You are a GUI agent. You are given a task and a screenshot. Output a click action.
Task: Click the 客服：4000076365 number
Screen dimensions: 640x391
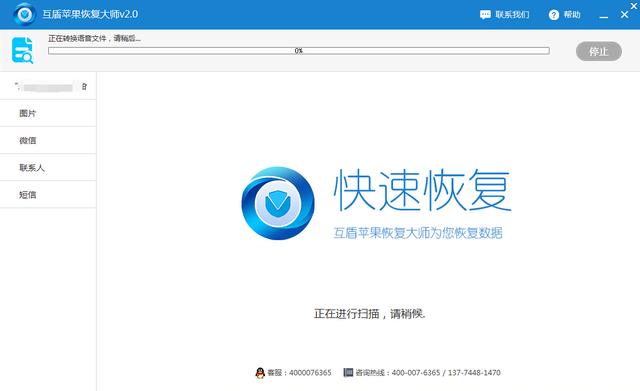click(x=299, y=373)
